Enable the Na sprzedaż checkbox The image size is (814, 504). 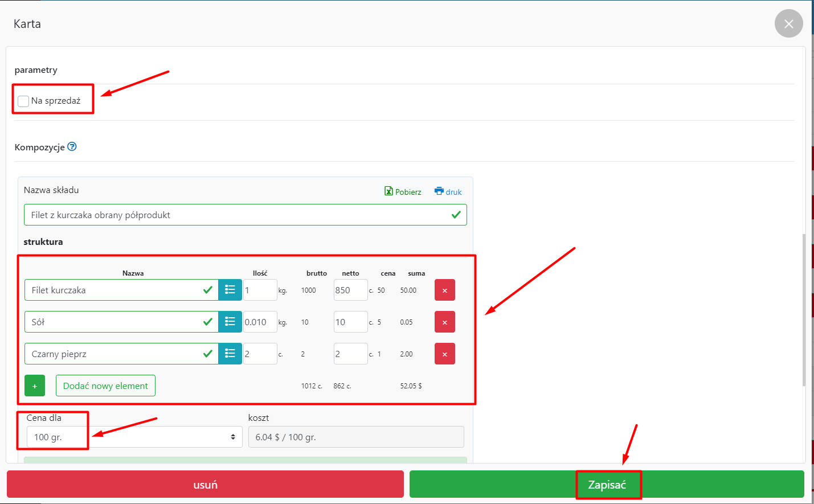coord(23,101)
